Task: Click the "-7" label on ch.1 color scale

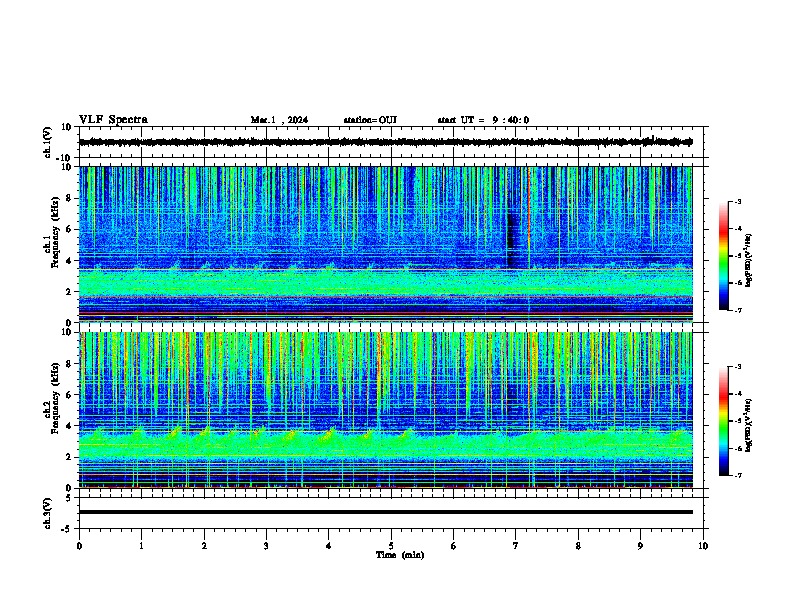Action: point(737,310)
